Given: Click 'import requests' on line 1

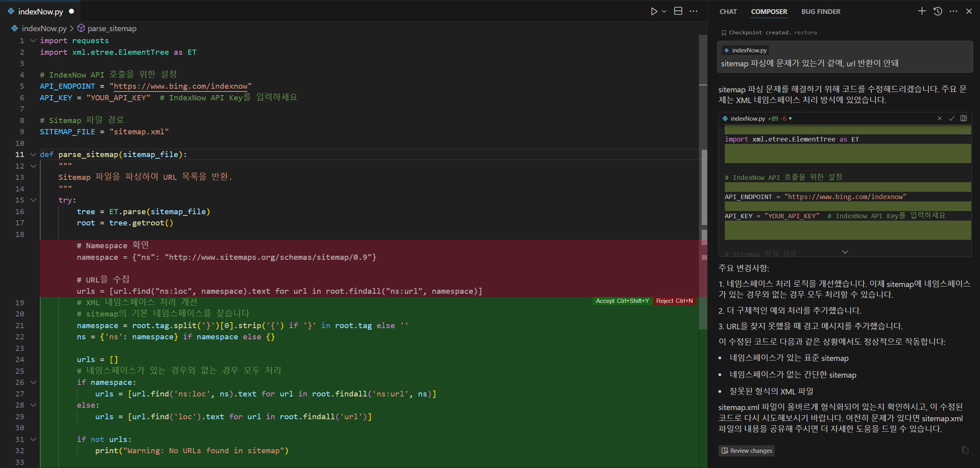Looking at the screenshot, I should click(74, 41).
